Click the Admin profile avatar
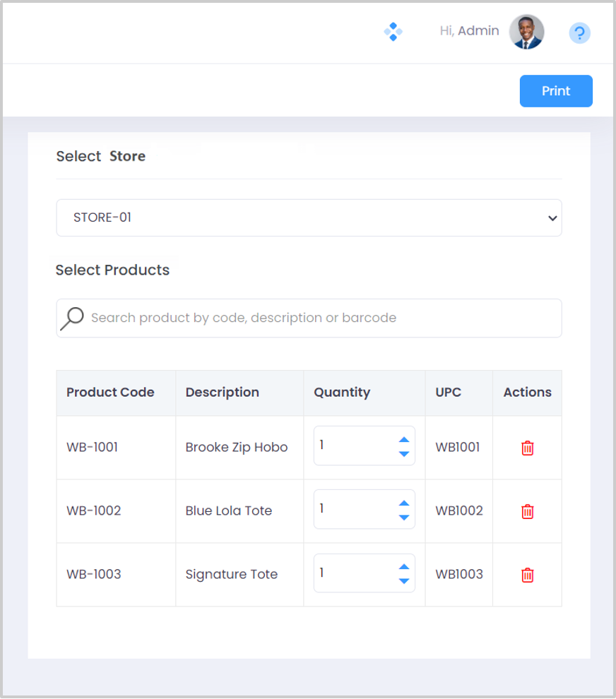616x699 pixels. (526, 32)
